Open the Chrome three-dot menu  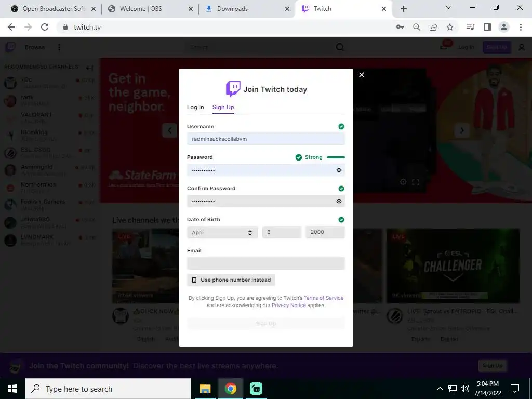tap(521, 27)
